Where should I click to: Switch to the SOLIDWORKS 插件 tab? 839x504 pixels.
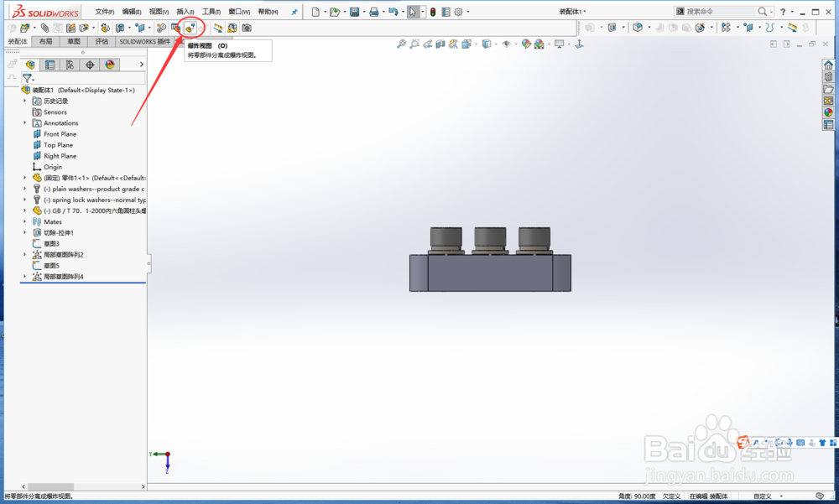[x=144, y=41]
